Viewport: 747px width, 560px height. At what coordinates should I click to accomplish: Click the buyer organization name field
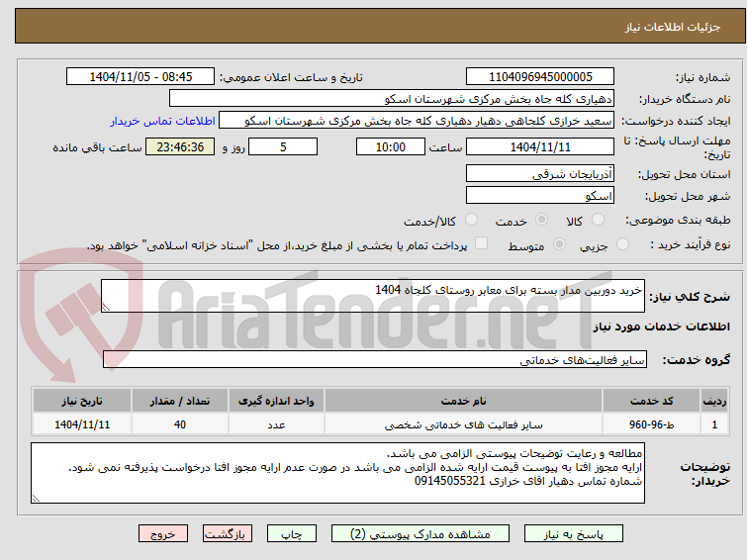(392, 99)
